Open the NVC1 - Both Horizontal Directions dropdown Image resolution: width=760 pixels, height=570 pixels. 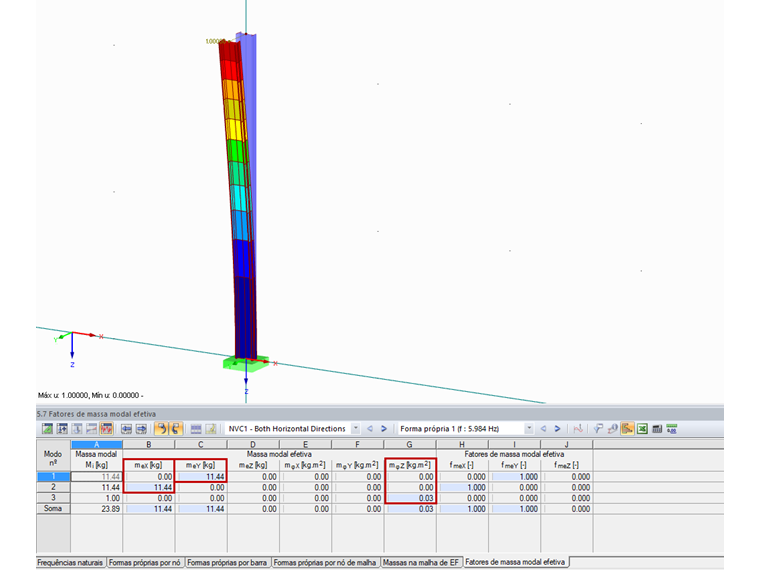(x=356, y=428)
